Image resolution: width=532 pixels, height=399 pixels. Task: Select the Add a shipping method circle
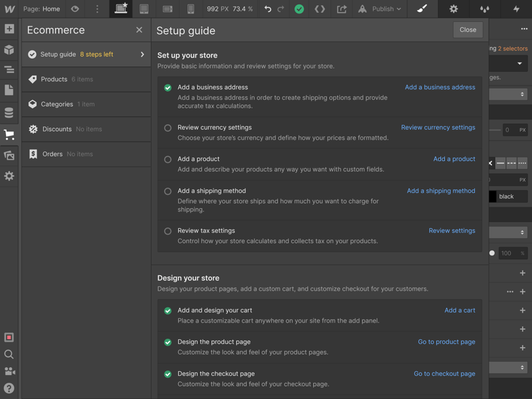168,192
